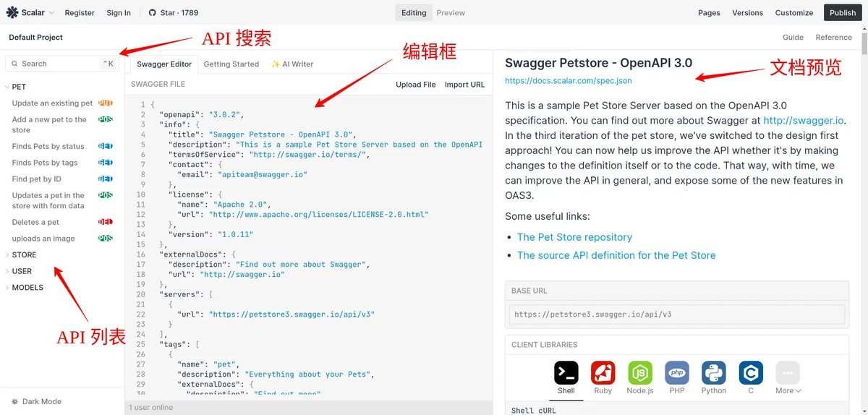The height and width of the screenshot is (415, 868).
Task: Select the Python client library icon
Action: click(x=714, y=373)
